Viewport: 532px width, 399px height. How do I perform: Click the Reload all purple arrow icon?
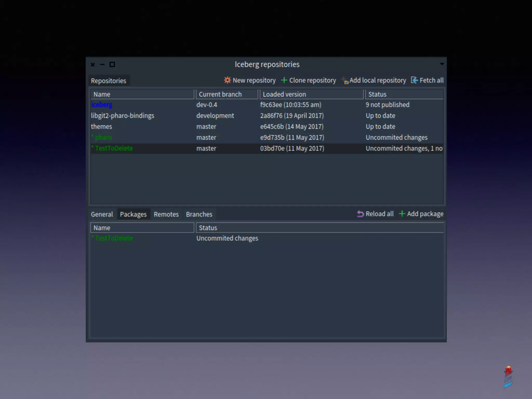tap(360, 214)
